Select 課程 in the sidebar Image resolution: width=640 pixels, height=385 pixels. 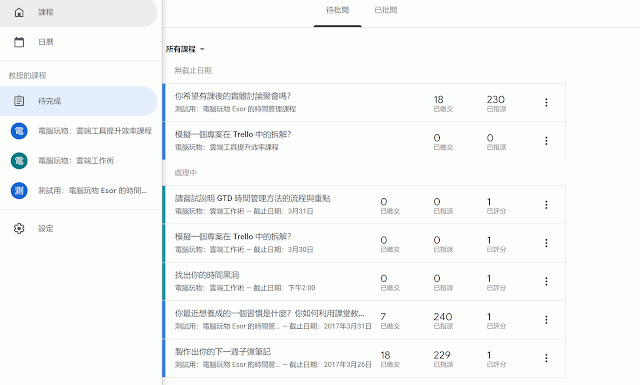tap(78, 12)
